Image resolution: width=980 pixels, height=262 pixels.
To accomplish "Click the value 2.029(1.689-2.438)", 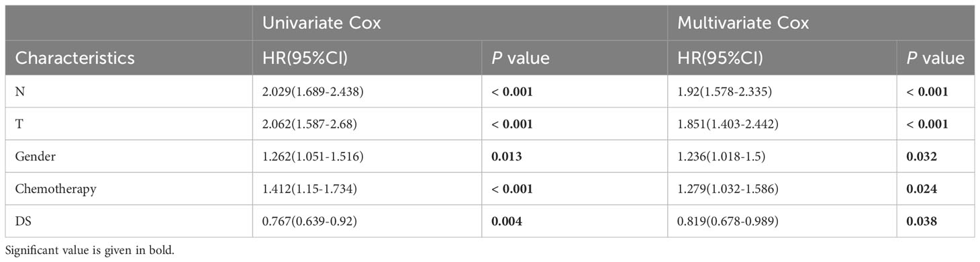I will [313, 91].
